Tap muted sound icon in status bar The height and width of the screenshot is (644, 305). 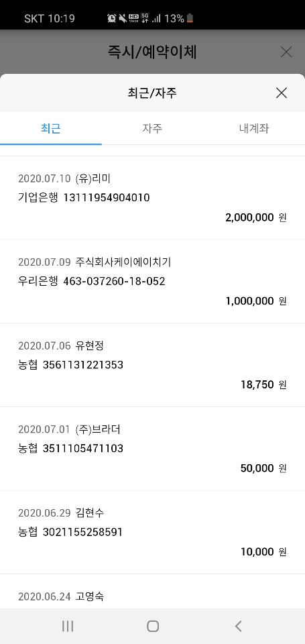click(x=122, y=18)
